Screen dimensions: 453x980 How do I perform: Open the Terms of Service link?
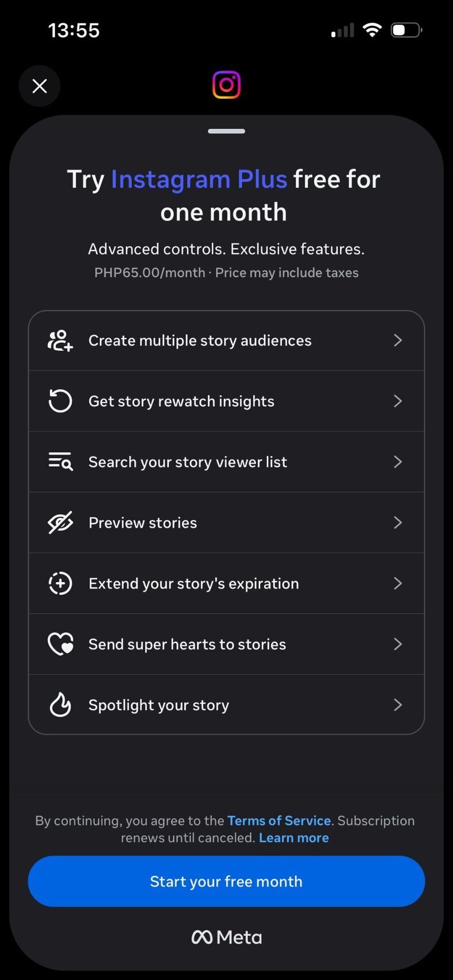[279, 820]
